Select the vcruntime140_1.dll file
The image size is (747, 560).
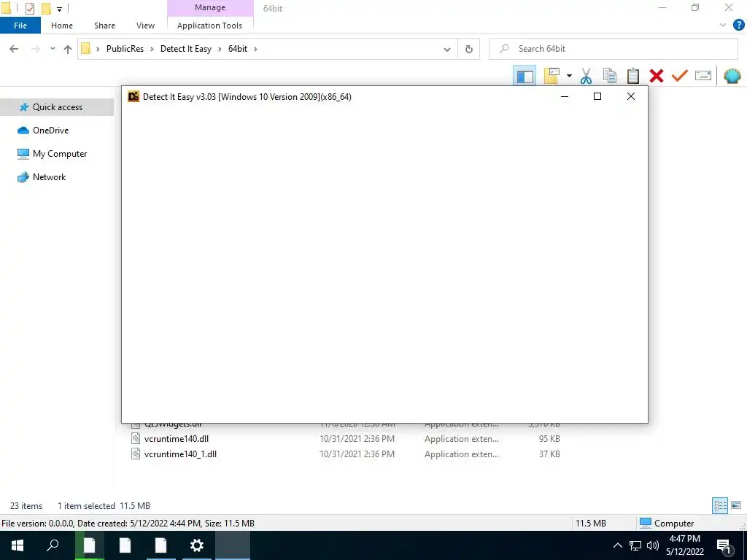180,454
